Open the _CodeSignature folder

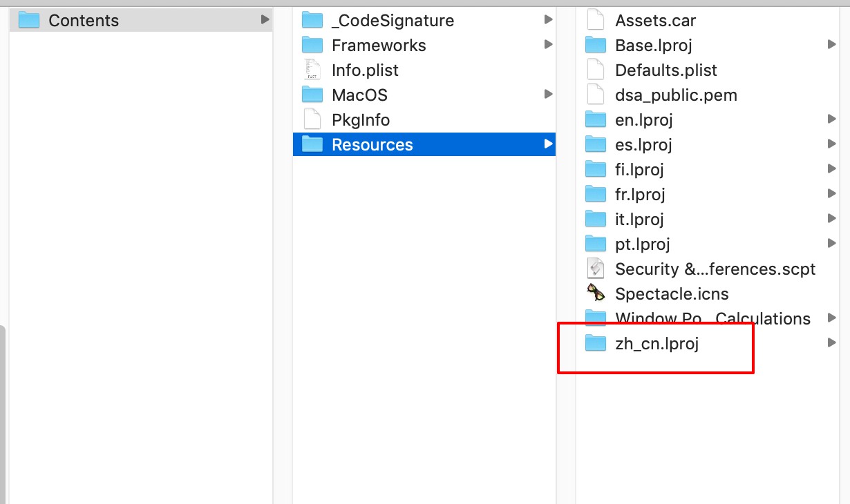pyautogui.click(x=393, y=20)
